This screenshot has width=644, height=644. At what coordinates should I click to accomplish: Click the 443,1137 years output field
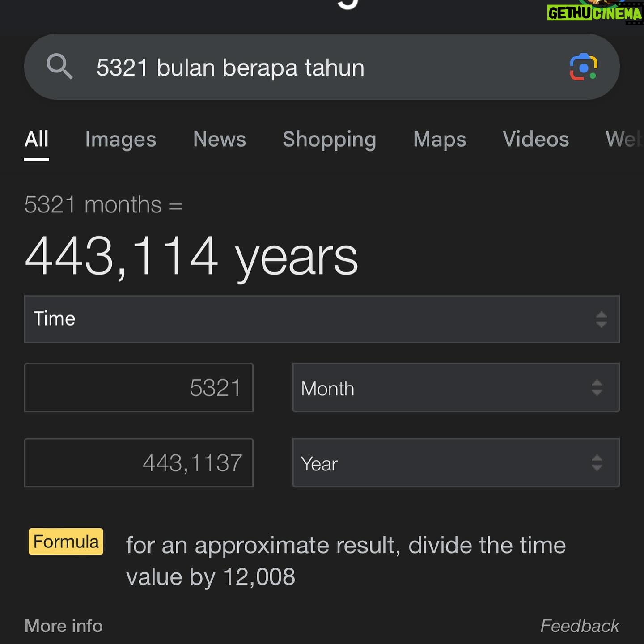(x=139, y=463)
